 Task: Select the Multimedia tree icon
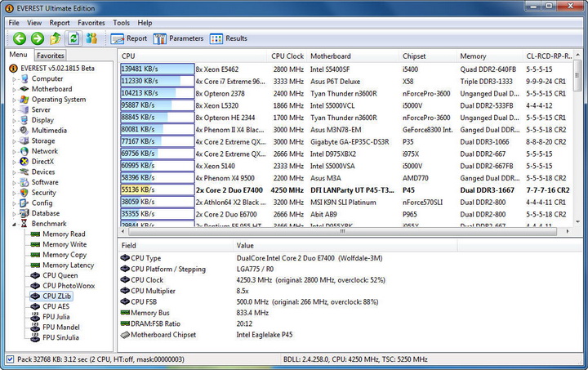(24, 131)
